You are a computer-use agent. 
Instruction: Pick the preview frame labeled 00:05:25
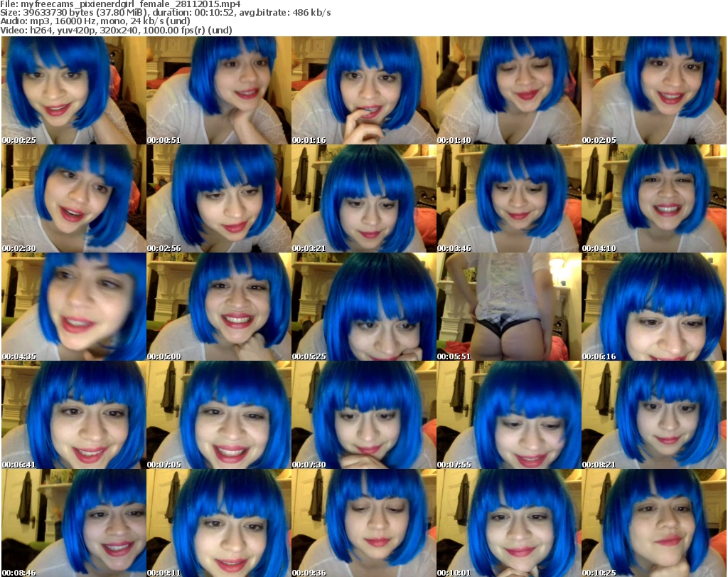pyautogui.click(x=363, y=307)
